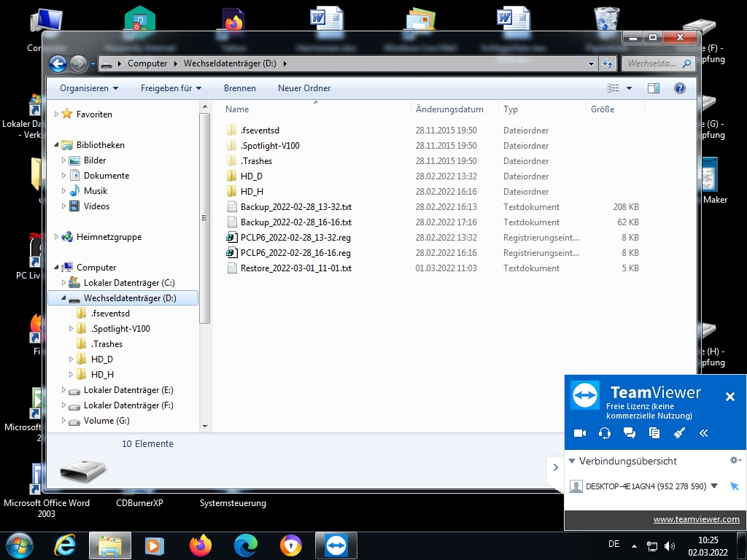Open the Organisieren menu
Viewport: 747px width, 560px height.
[89, 88]
